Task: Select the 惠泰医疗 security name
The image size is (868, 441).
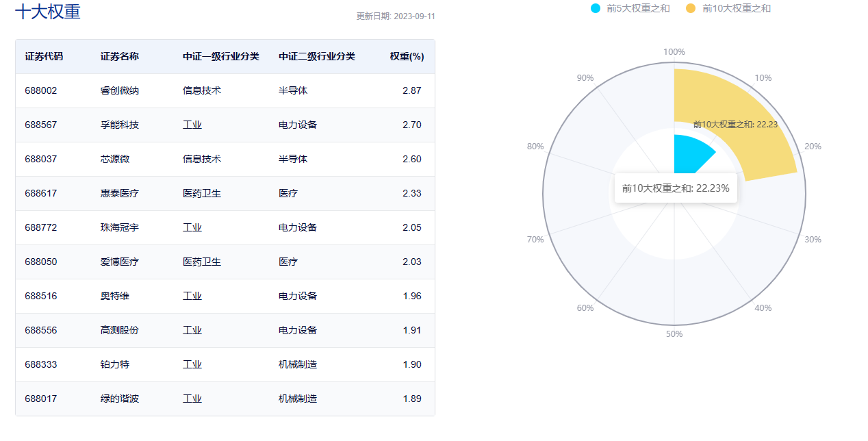Action: 119,193
